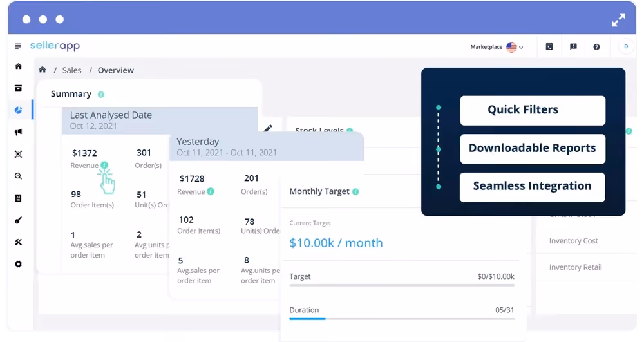The height and width of the screenshot is (342, 644).
Task: Select the Last Analysed Date header
Action: click(x=160, y=120)
